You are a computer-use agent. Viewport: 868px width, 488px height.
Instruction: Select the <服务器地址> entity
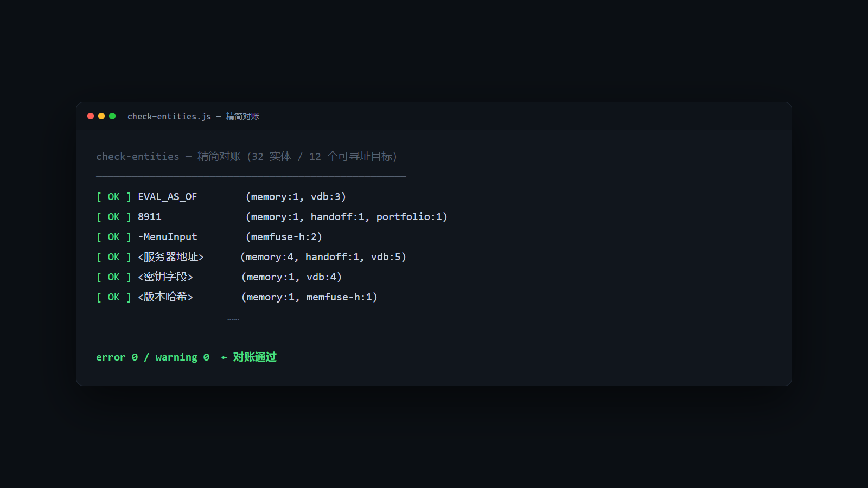(171, 257)
